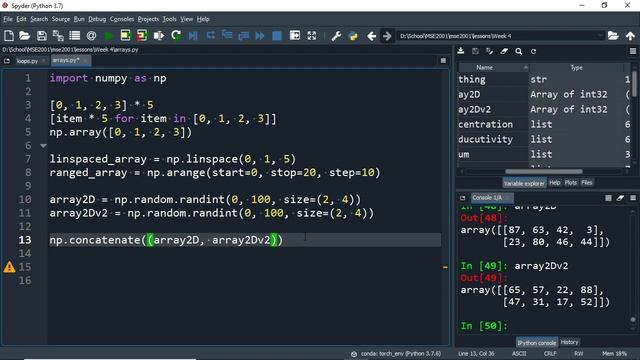Continue execution debug icon
The height and width of the screenshot is (360, 640).
tap(260, 36)
